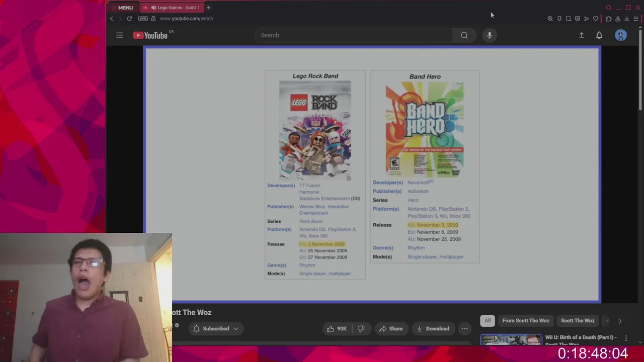Image resolution: width=644 pixels, height=362 pixels.
Task: Open the notifications bell
Action: pos(599,35)
